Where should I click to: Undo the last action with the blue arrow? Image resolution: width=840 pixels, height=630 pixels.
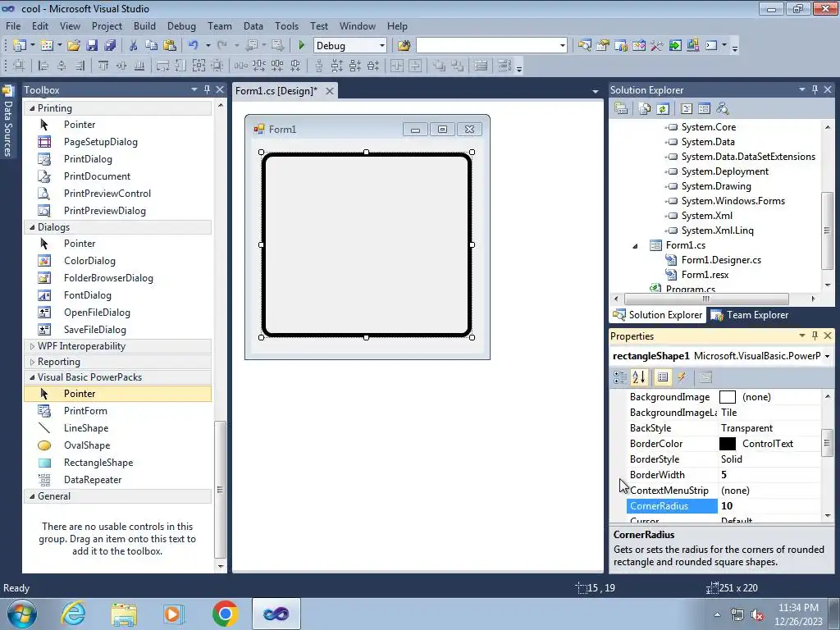194,46
